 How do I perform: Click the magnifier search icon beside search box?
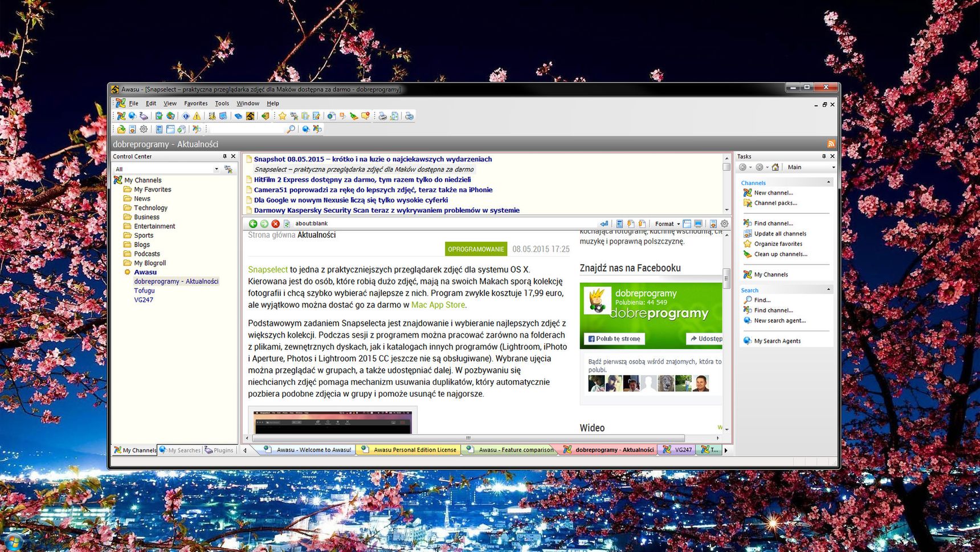291,129
